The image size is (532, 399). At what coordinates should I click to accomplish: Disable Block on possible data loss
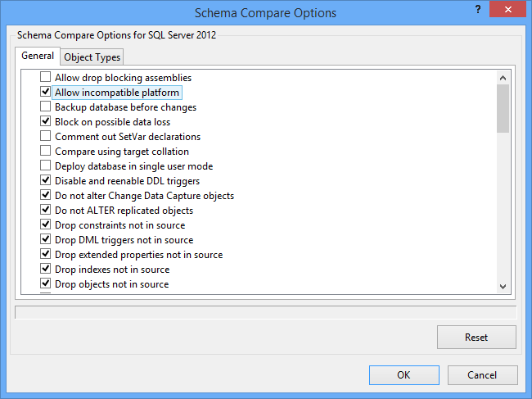(x=46, y=122)
